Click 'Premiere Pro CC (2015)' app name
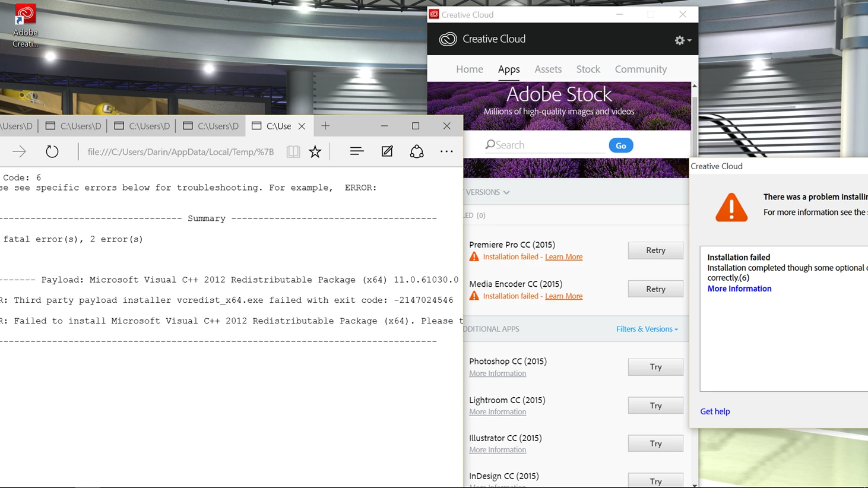This screenshot has width=868, height=488. (x=512, y=245)
